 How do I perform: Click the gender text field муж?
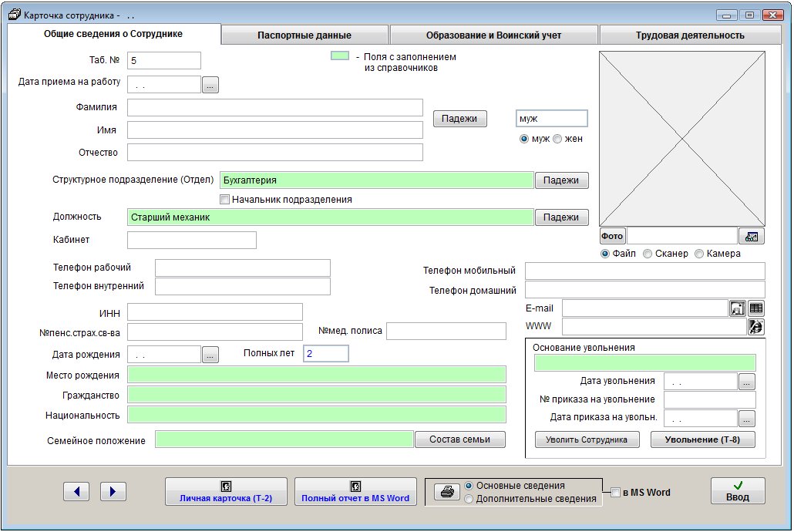click(x=552, y=119)
